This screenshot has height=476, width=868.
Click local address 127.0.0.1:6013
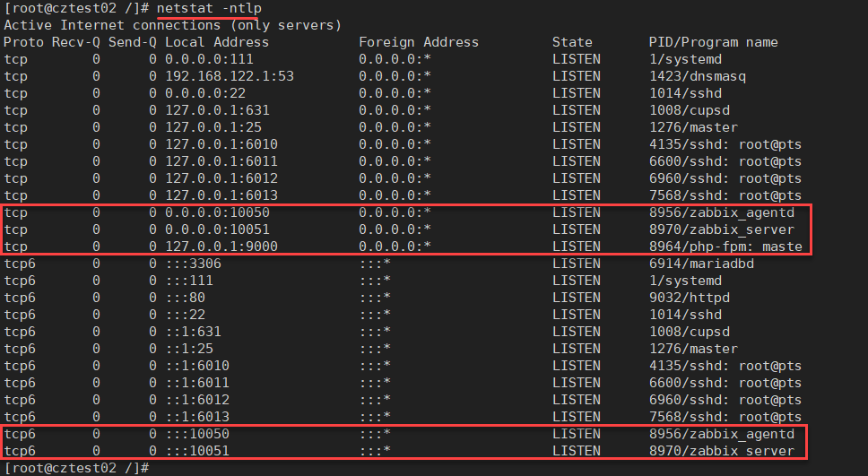click(x=221, y=195)
